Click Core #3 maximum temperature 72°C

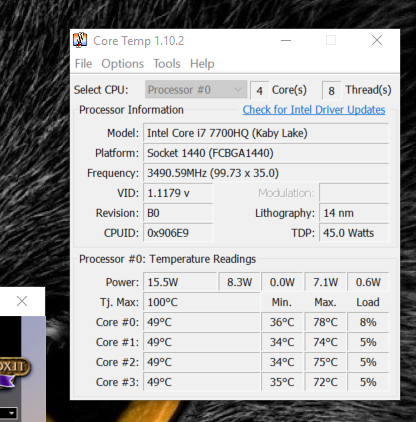(x=325, y=382)
